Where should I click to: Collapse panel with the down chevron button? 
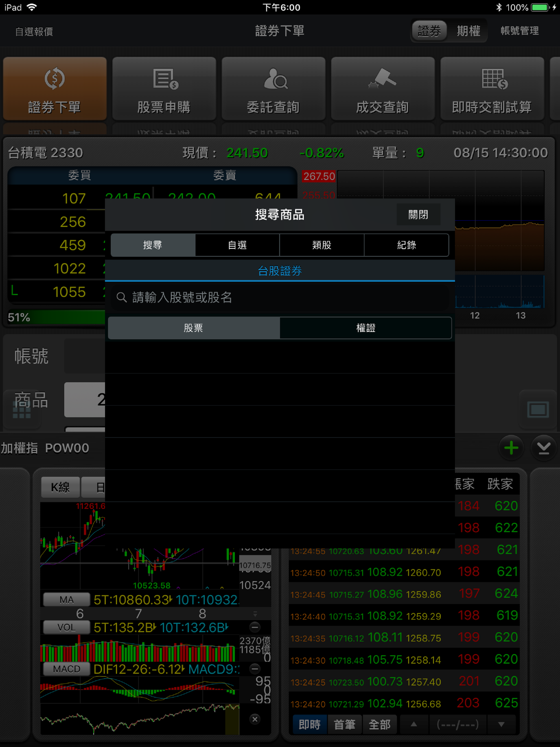543,448
